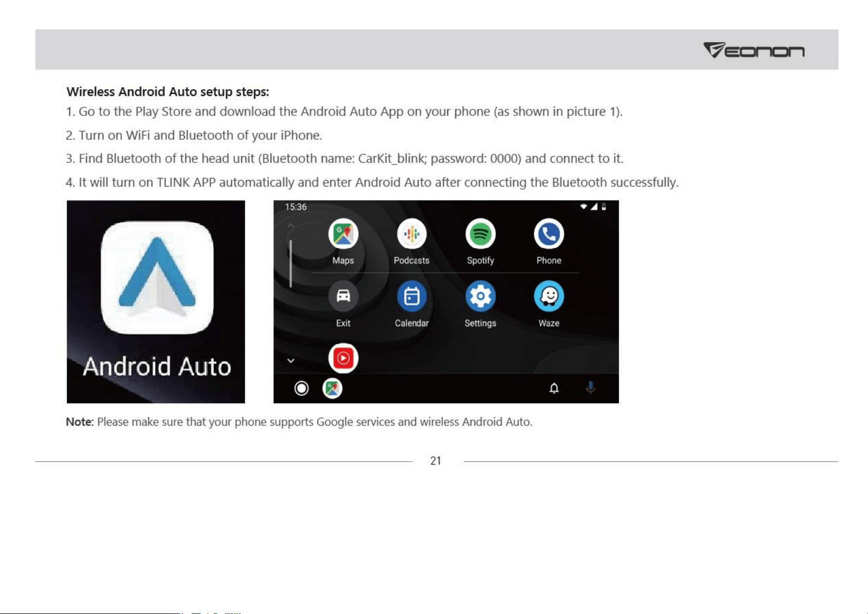Screen dimensions: 868x614
Task: Click the "Note:" line about Google services
Action: [299, 422]
